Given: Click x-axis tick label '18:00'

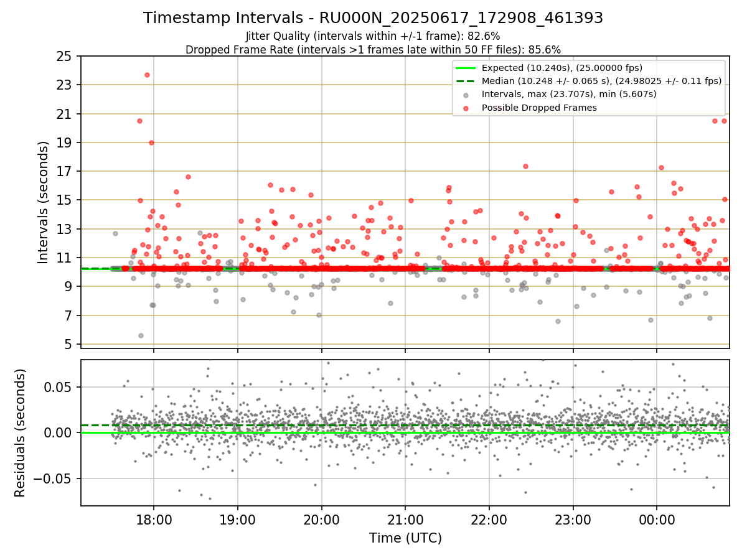Looking at the screenshot, I should (x=154, y=520).
